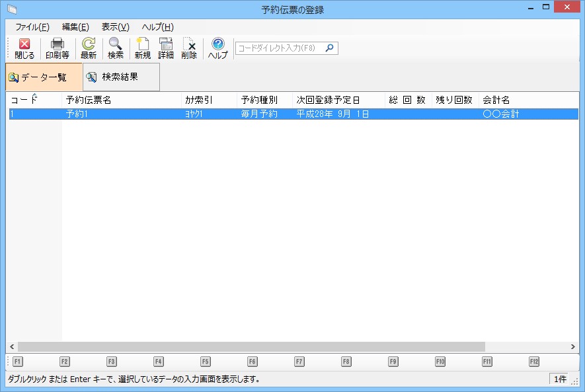This screenshot has width=585, height=392.
Task: Click the search icon in code input box
Action: point(331,48)
